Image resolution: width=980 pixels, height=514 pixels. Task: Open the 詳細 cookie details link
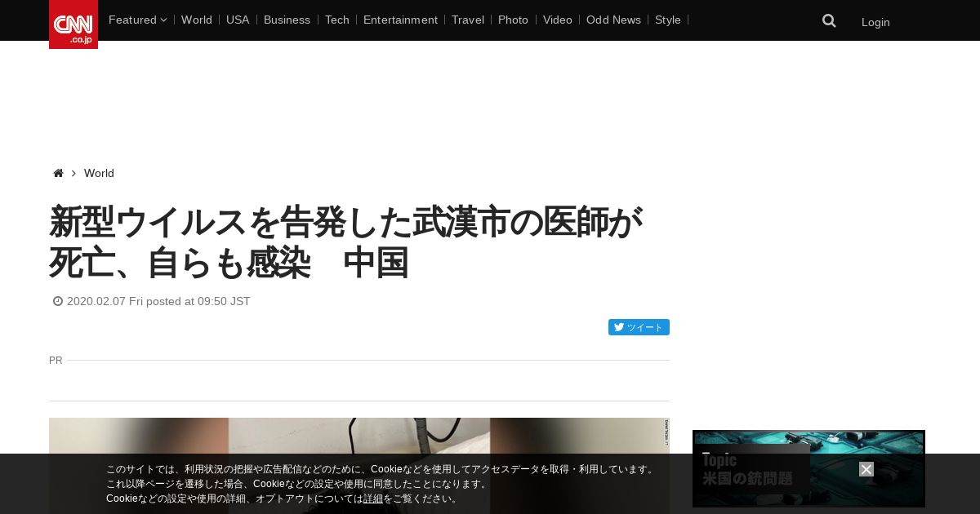[373, 498]
